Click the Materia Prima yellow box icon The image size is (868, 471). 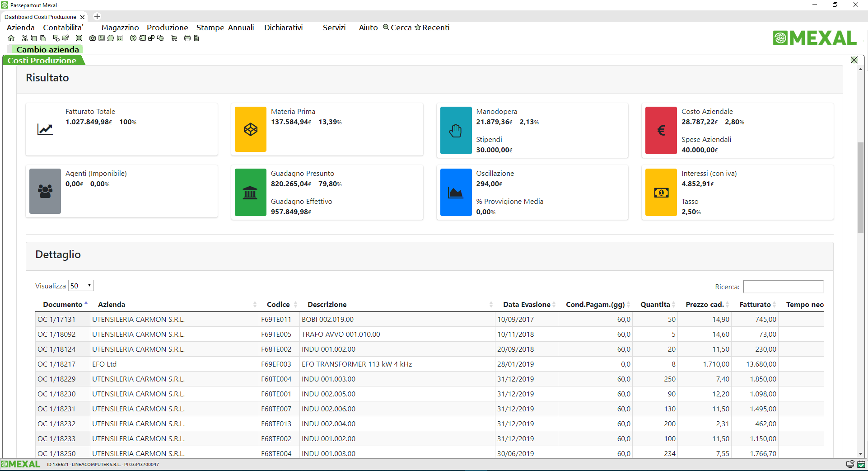(251, 129)
